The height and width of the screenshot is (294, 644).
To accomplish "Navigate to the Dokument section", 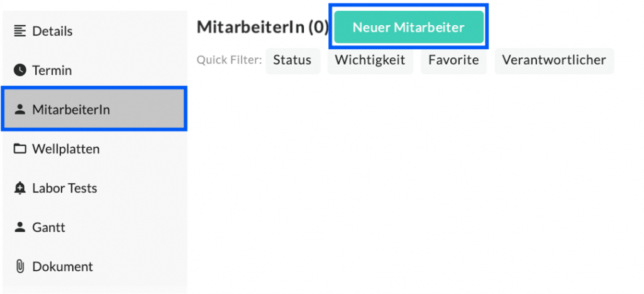I will click(62, 266).
